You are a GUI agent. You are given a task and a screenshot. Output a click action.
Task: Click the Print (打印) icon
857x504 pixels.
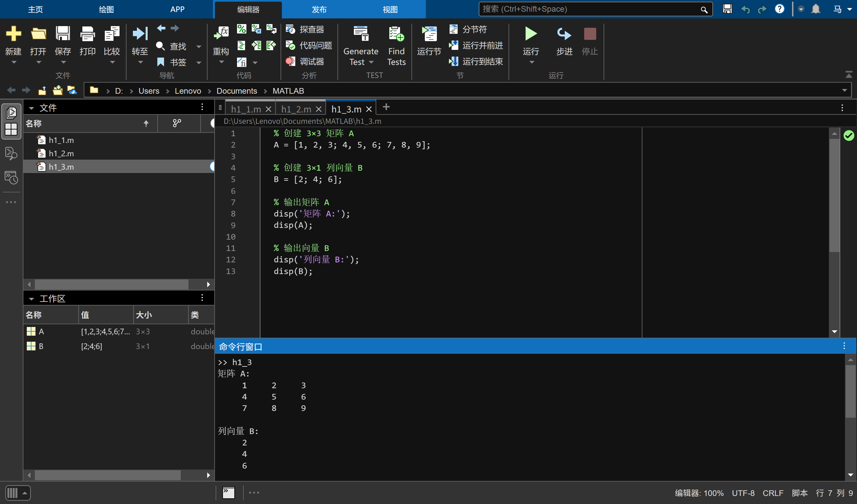point(87,34)
